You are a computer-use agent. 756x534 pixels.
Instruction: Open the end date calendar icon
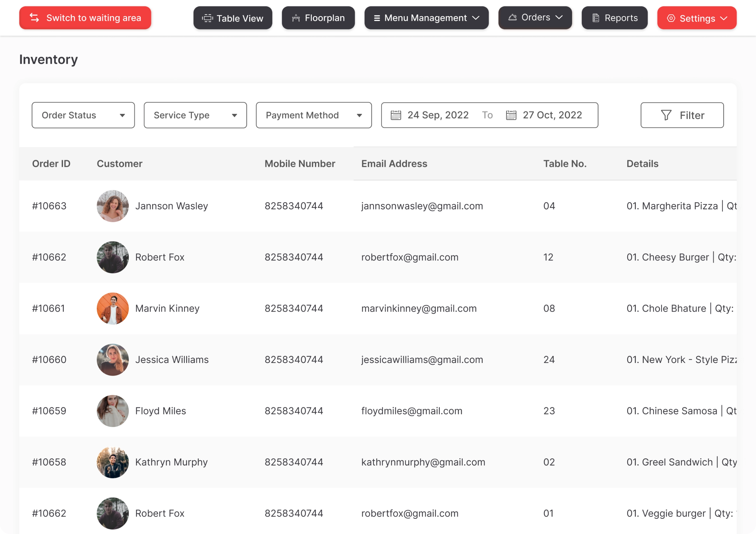tap(511, 115)
